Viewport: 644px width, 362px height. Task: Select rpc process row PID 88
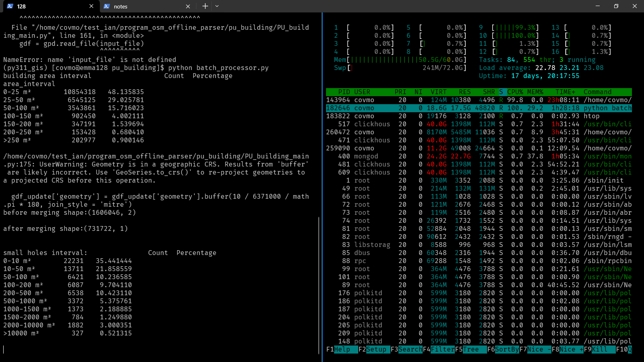coord(479,261)
